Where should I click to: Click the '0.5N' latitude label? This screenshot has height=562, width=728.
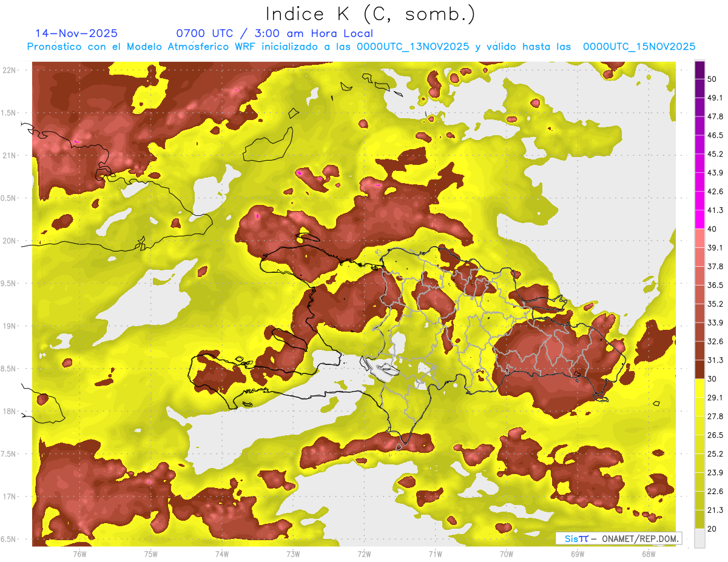pyautogui.click(x=8, y=198)
